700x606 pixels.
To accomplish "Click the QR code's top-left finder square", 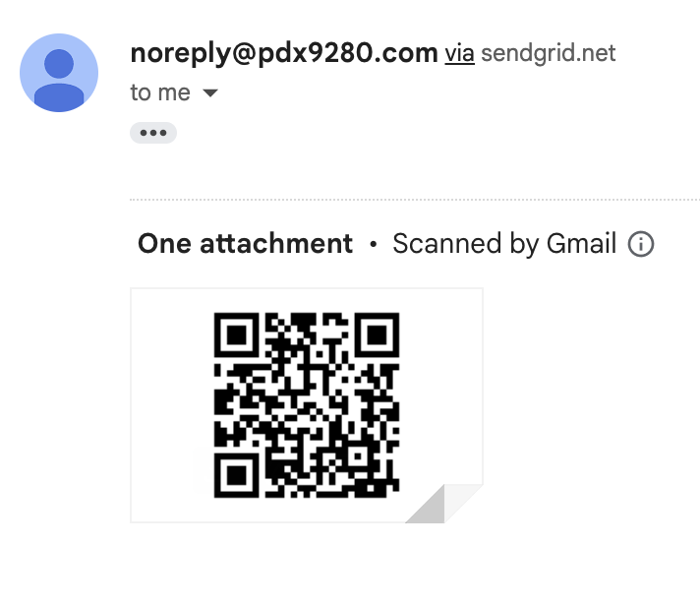I will pos(237,334).
